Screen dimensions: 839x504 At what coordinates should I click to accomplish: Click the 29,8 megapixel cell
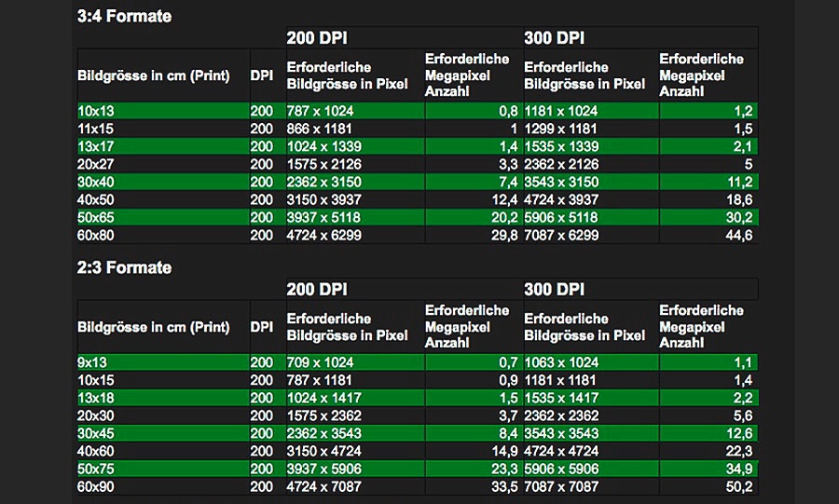(x=502, y=235)
